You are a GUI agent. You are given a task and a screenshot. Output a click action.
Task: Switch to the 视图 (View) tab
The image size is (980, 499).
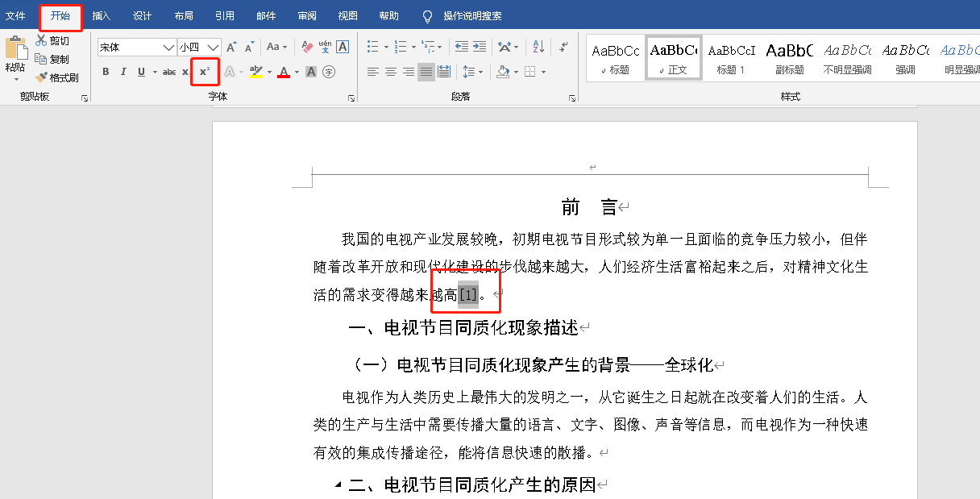click(x=348, y=16)
